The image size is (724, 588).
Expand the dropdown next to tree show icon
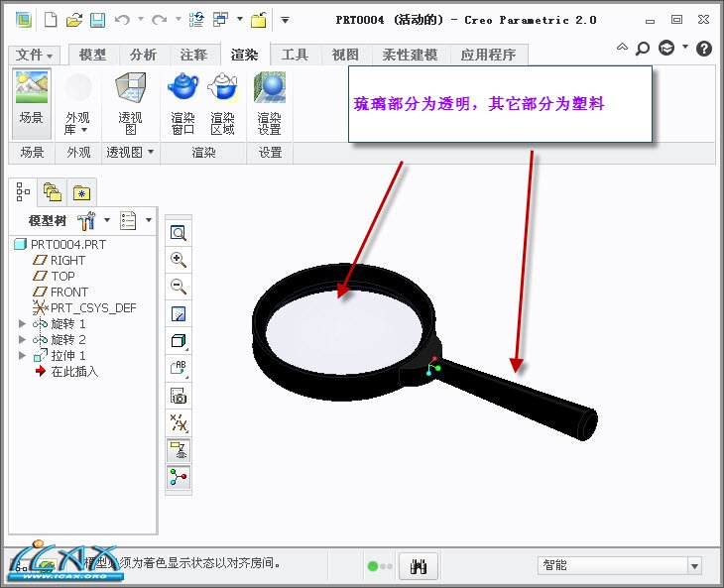(149, 220)
